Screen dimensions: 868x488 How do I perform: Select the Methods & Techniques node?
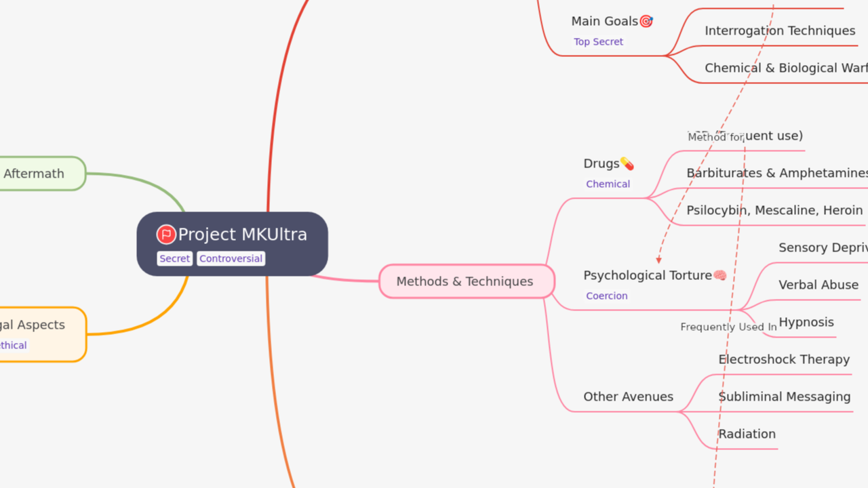pos(467,281)
